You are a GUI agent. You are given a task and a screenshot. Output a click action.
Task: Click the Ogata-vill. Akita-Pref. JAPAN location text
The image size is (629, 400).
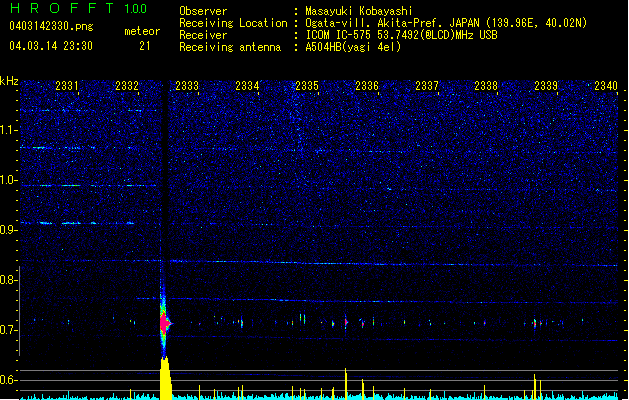point(446,23)
